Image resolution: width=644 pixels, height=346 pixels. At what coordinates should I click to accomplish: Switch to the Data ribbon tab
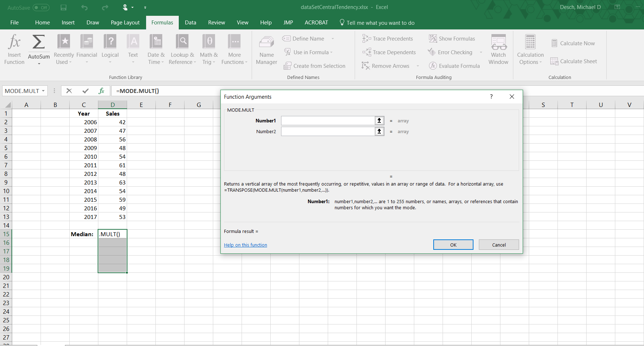pos(190,23)
